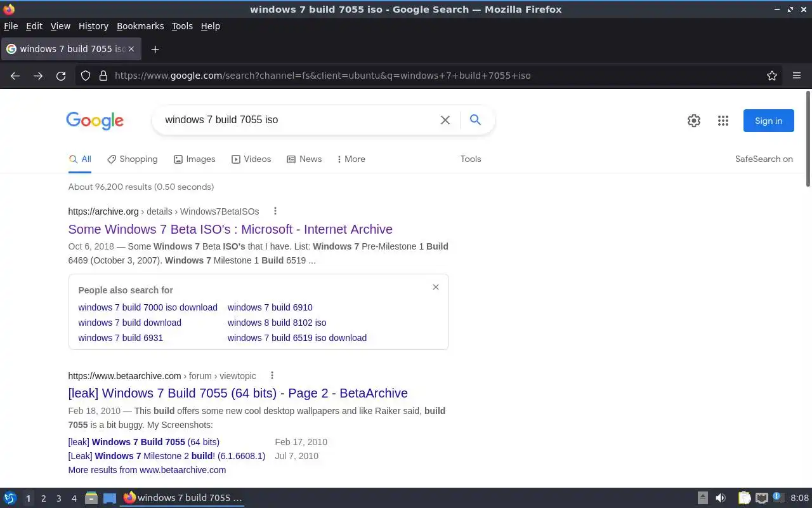Search windows 8 build 8102 iso suggestion
The height and width of the screenshot is (508, 812).
point(277,323)
